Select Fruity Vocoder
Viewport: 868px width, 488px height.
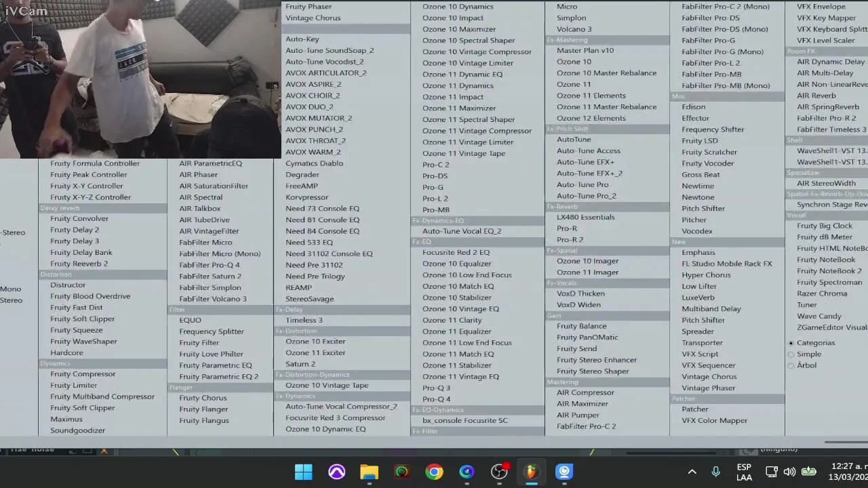(x=707, y=163)
